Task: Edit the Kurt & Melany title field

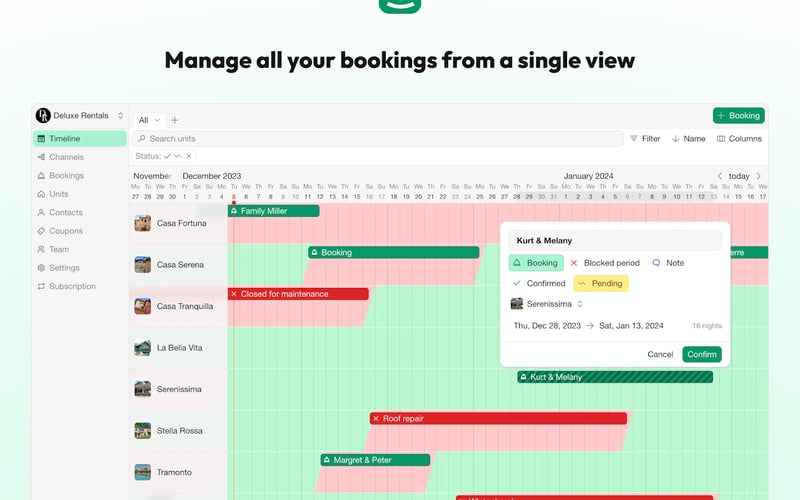Action: click(x=615, y=240)
